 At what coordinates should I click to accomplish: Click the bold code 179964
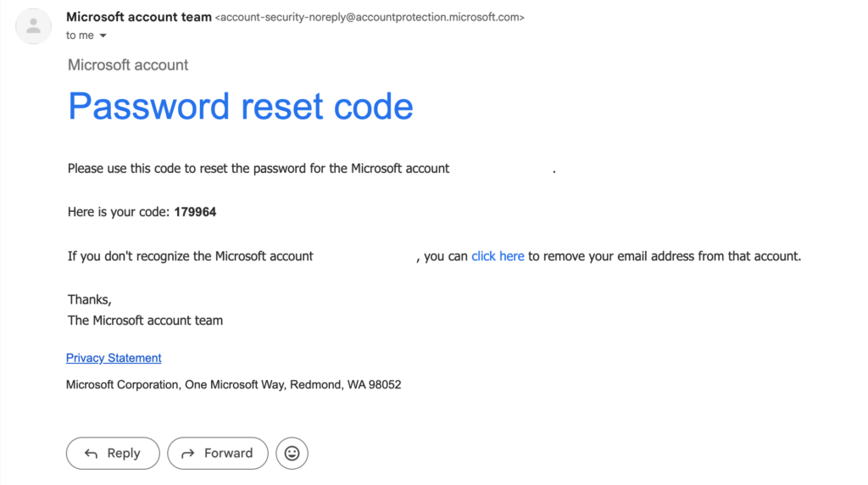point(195,212)
